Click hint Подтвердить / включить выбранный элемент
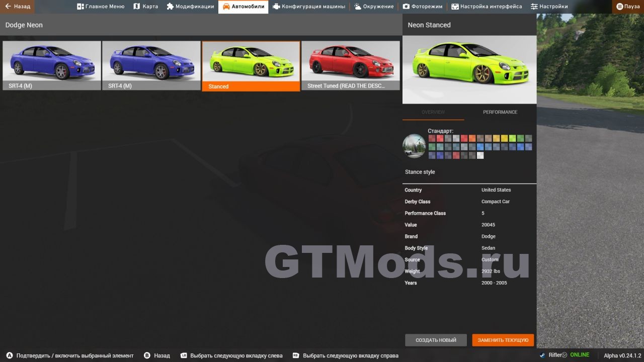Screen dimensions: 644x362 coord(75,355)
